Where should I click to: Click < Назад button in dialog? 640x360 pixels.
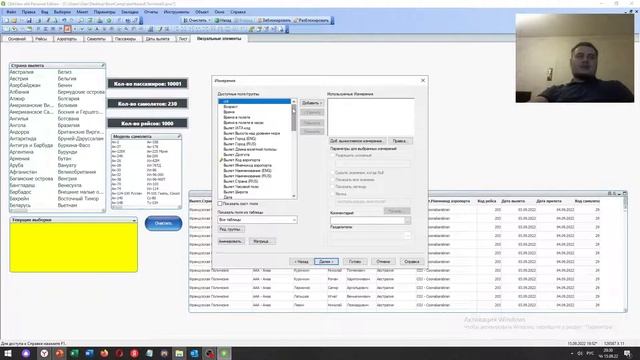301,261
